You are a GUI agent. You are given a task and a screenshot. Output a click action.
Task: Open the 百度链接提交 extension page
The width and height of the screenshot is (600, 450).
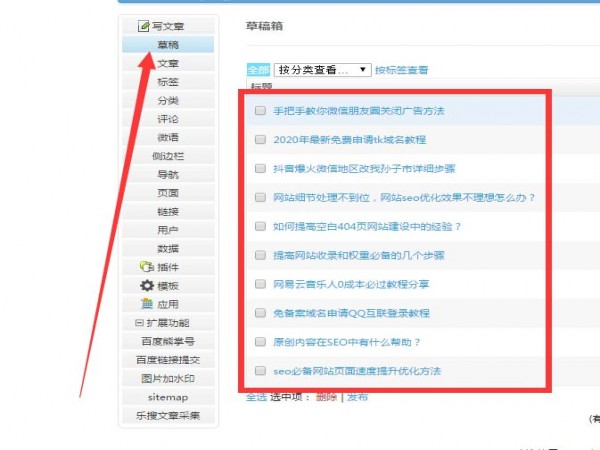click(x=168, y=360)
